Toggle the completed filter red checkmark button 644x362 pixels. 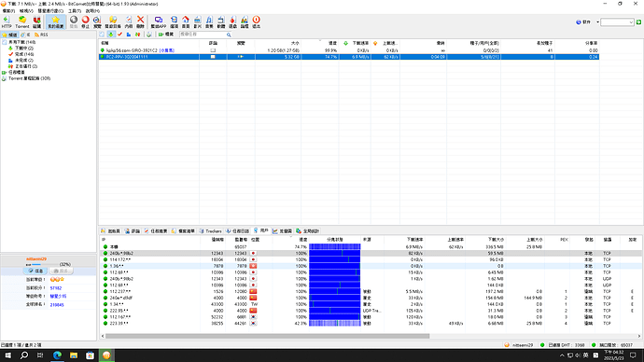[119, 35]
